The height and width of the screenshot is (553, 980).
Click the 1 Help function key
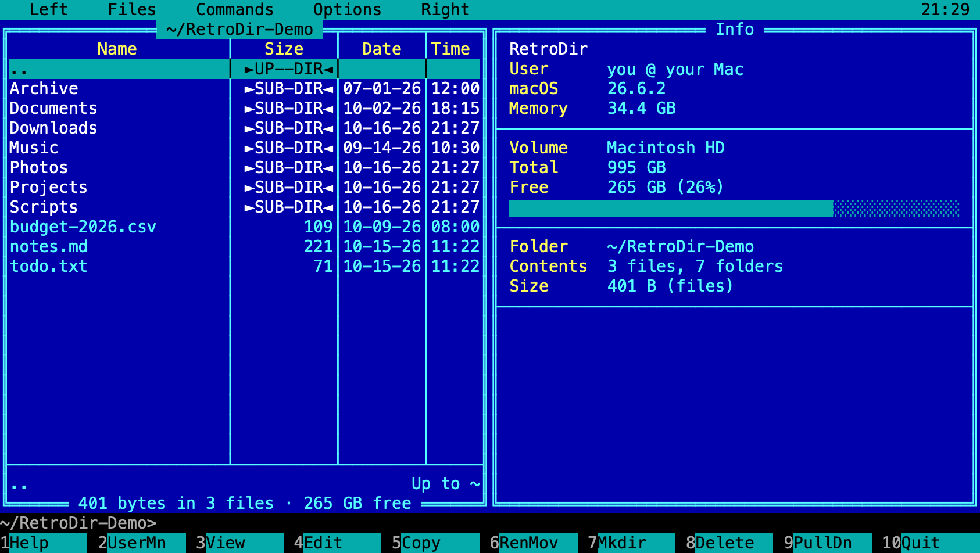(44, 543)
